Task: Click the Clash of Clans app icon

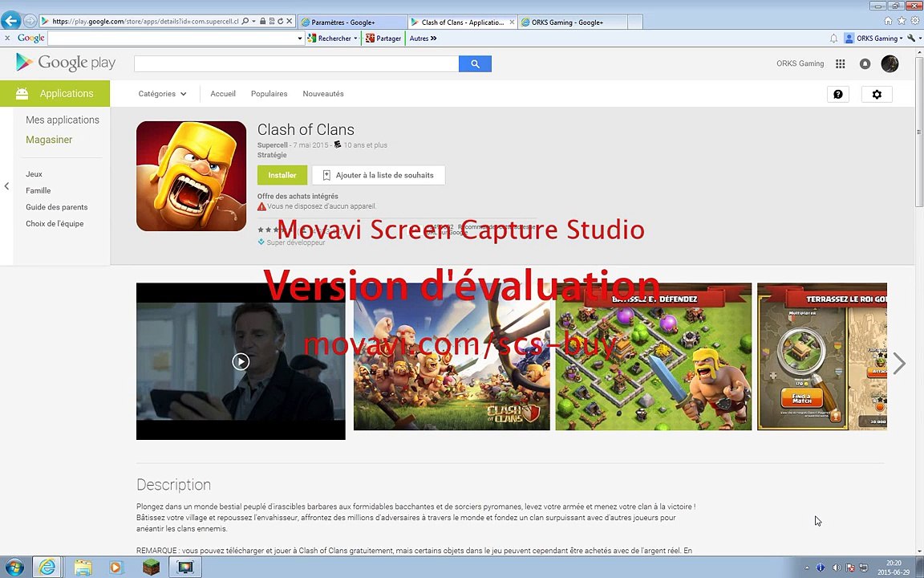Action: (x=191, y=176)
